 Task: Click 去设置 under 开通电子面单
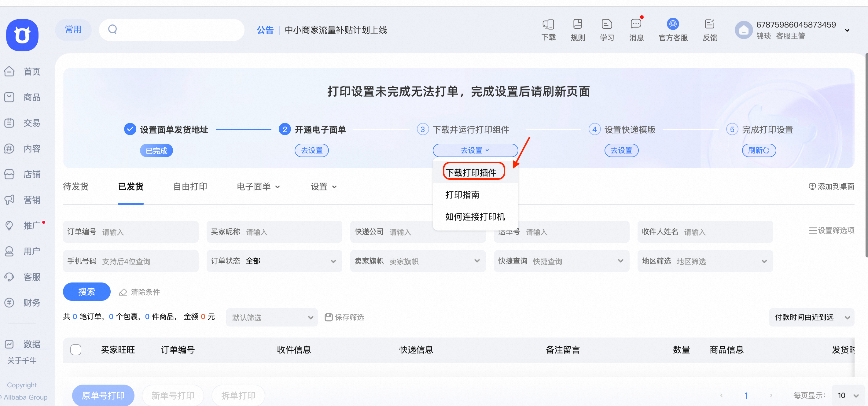click(312, 150)
